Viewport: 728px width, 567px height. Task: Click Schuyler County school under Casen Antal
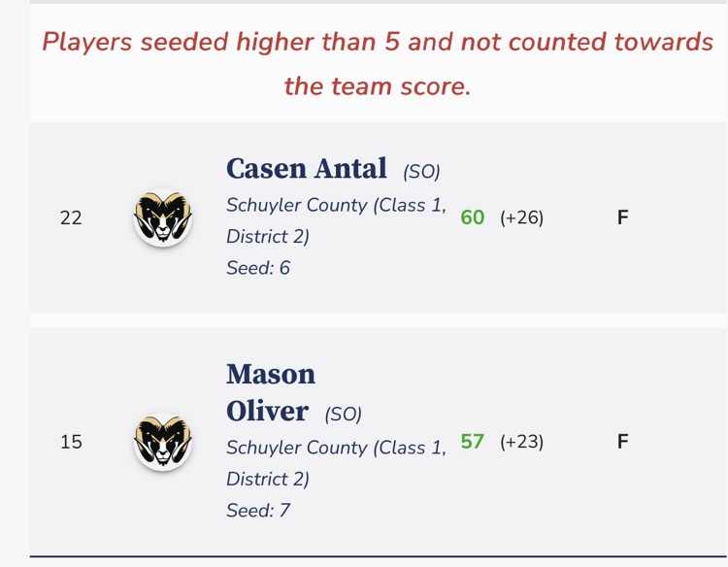(x=336, y=220)
